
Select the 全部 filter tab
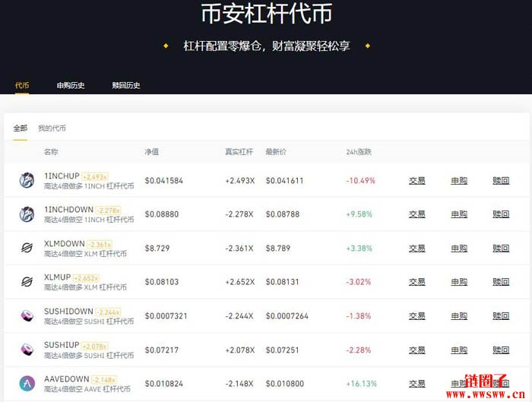20,128
